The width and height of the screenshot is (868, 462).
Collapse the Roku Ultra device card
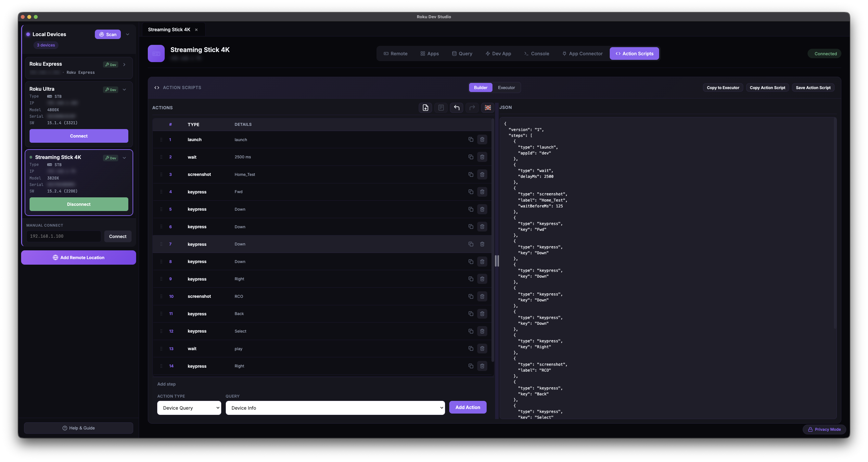tap(124, 90)
